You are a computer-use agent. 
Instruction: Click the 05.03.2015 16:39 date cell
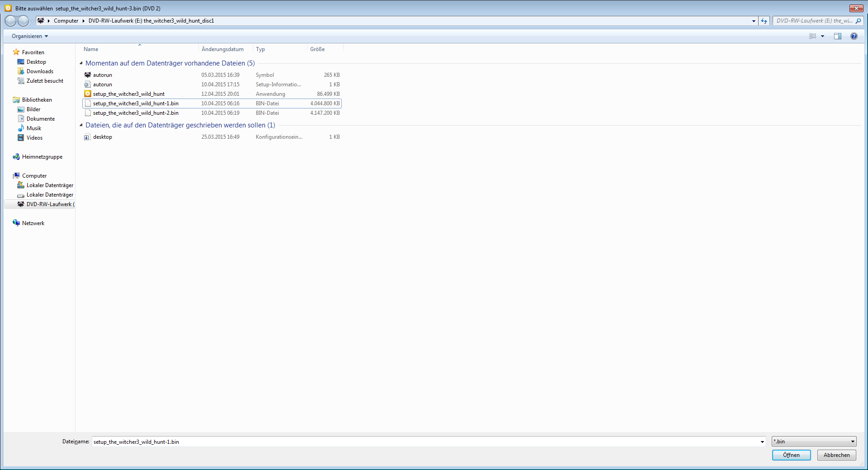point(220,75)
